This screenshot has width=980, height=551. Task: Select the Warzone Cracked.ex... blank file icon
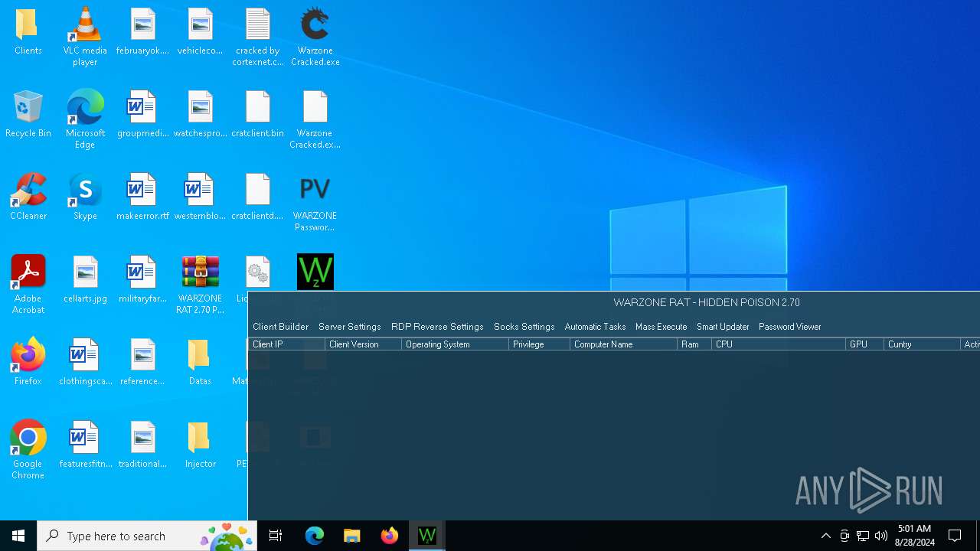tap(315, 107)
